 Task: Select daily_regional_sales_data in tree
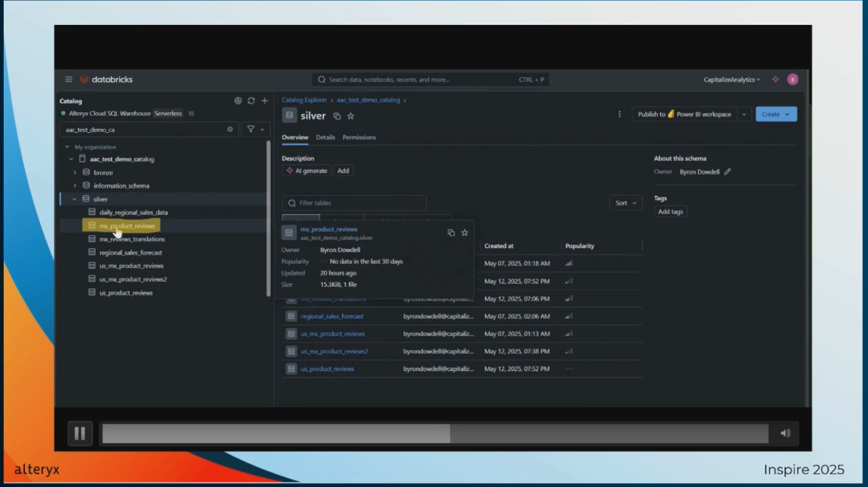tap(133, 212)
